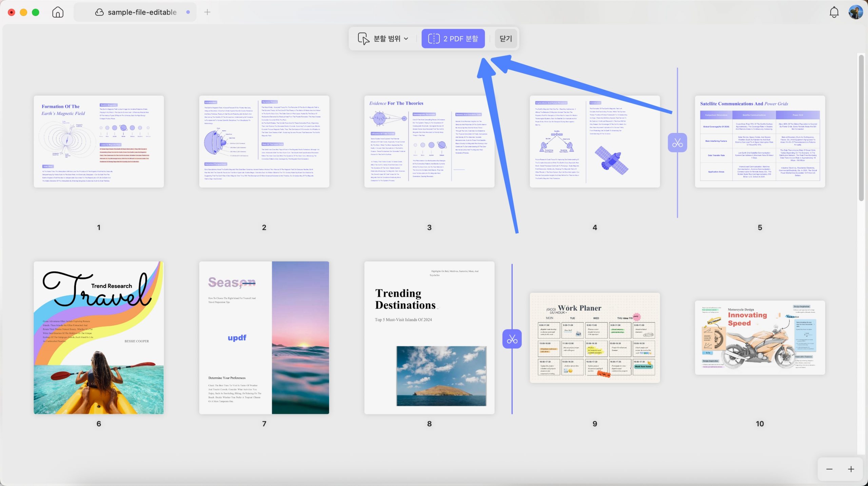Viewport: 868px width, 486px height.
Task: Switch to the sample-file-editable tab
Action: point(135,12)
